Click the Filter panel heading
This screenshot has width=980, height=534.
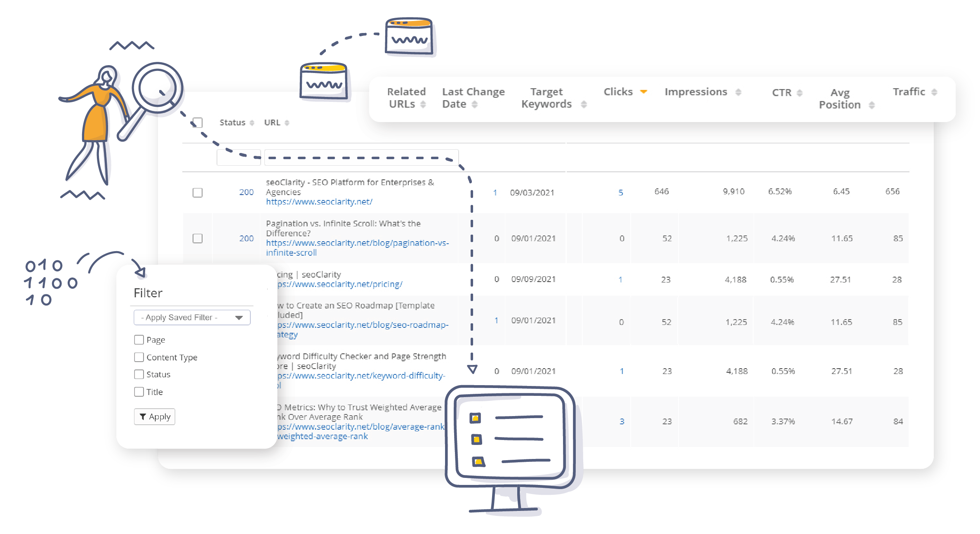[x=148, y=293]
